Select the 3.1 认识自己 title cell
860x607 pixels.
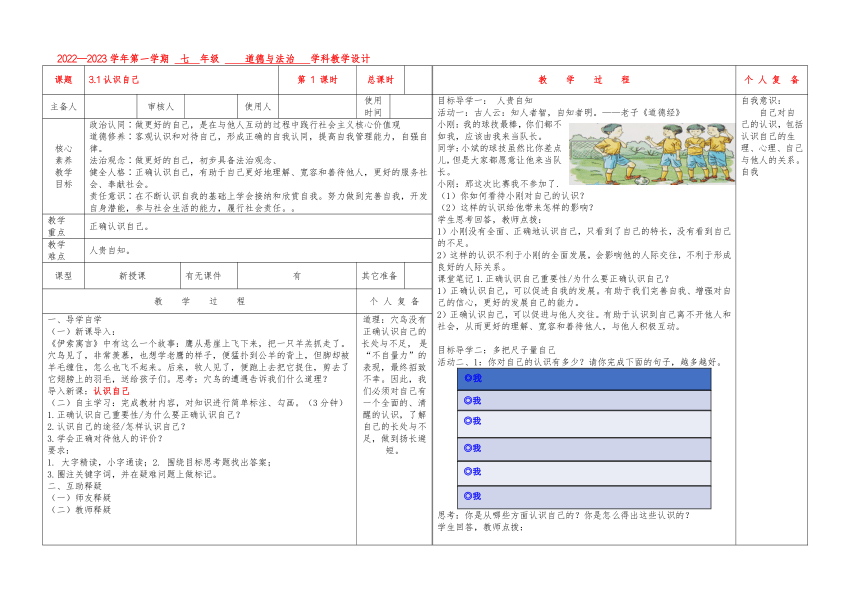point(182,80)
